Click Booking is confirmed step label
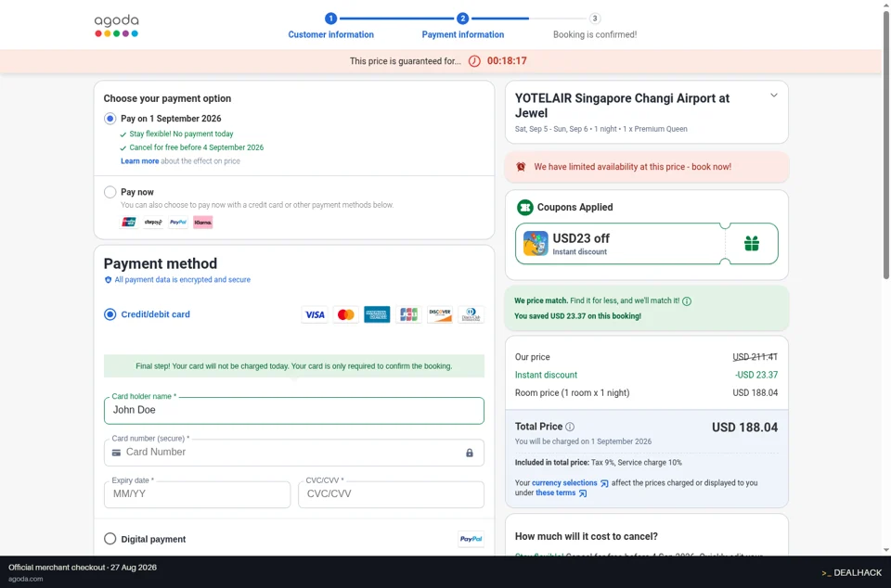This screenshot has height=588, width=891. (x=595, y=34)
